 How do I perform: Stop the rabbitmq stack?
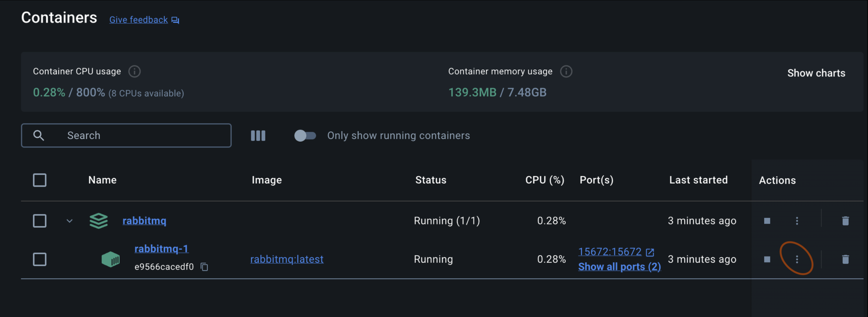(767, 221)
